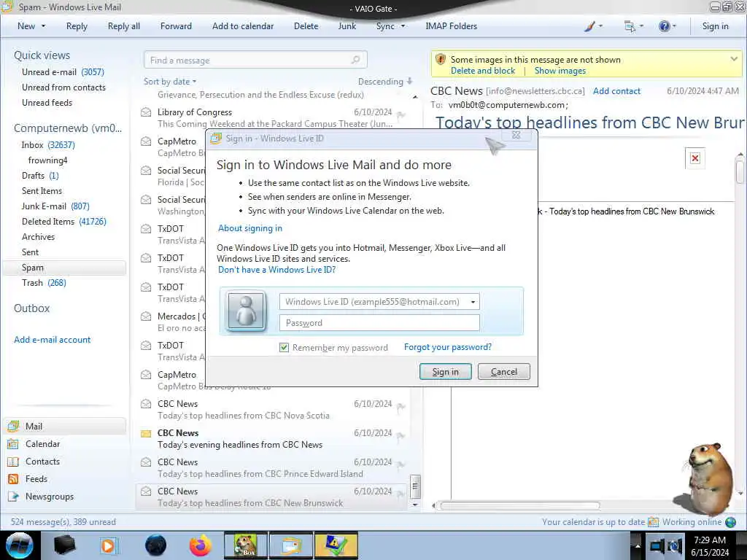Screen dimensions: 747x560
Task: Open the paintbrush dropdown arrow
Action: click(x=601, y=26)
